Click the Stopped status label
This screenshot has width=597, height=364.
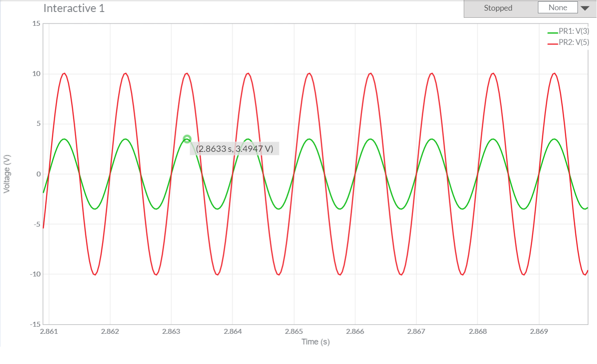tap(498, 8)
